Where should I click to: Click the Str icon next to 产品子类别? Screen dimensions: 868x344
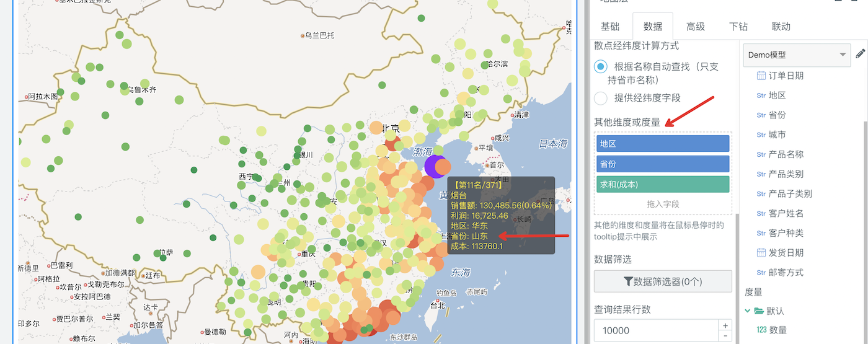761,194
